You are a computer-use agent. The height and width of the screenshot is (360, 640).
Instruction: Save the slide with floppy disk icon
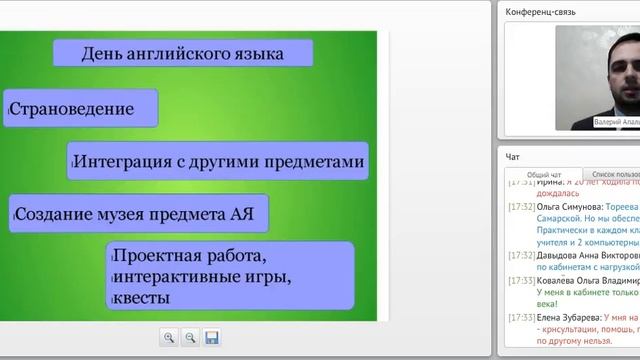[211, 338]
